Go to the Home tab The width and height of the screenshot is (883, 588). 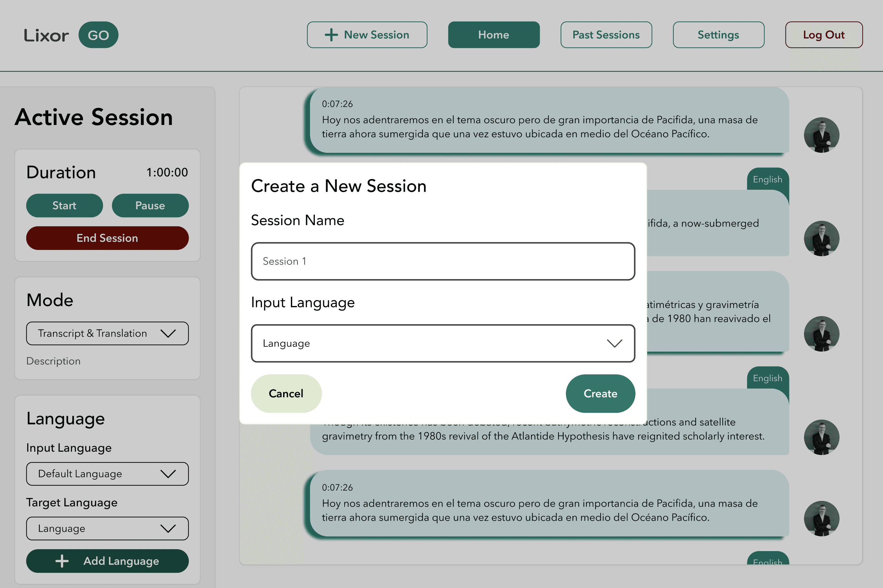pos(494,35)
